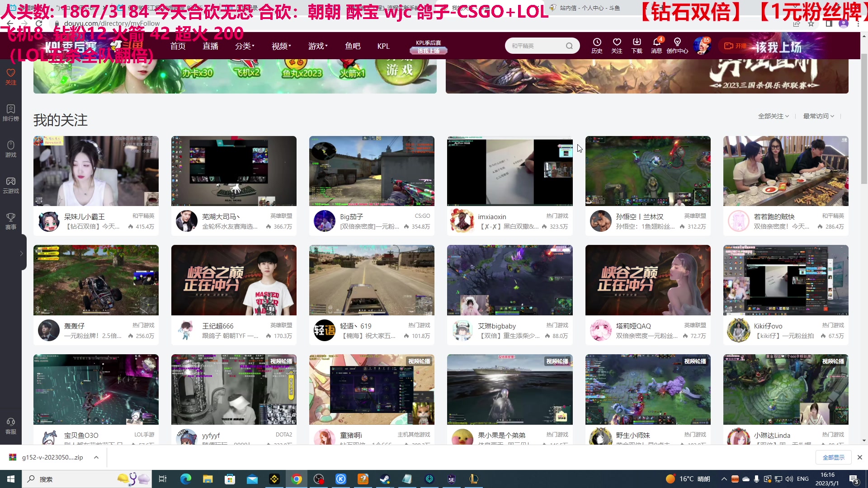The width and height of the screenshot is (868, 488).
Task: Open 2023三国杀俱乐部联赛 banner
Action: [647, 76]
